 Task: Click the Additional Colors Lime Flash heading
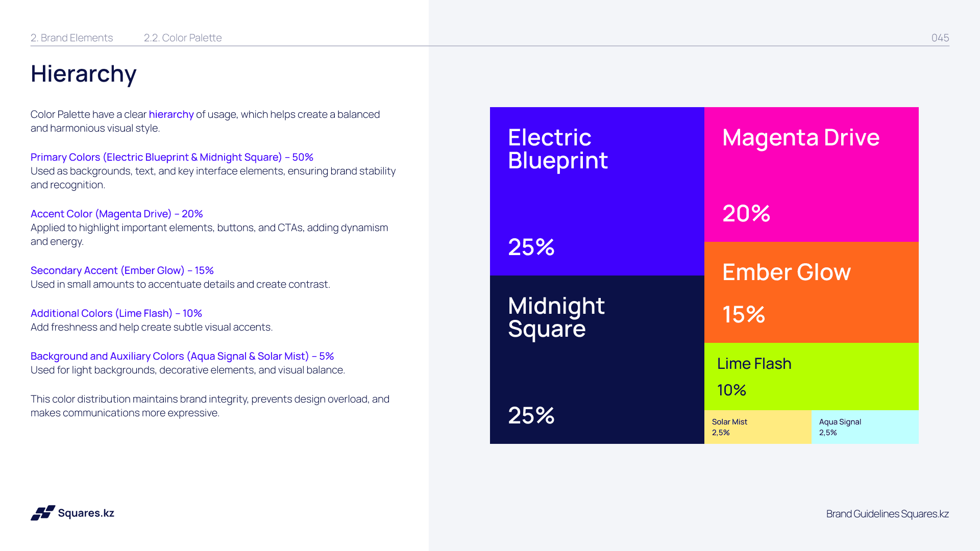116,313
